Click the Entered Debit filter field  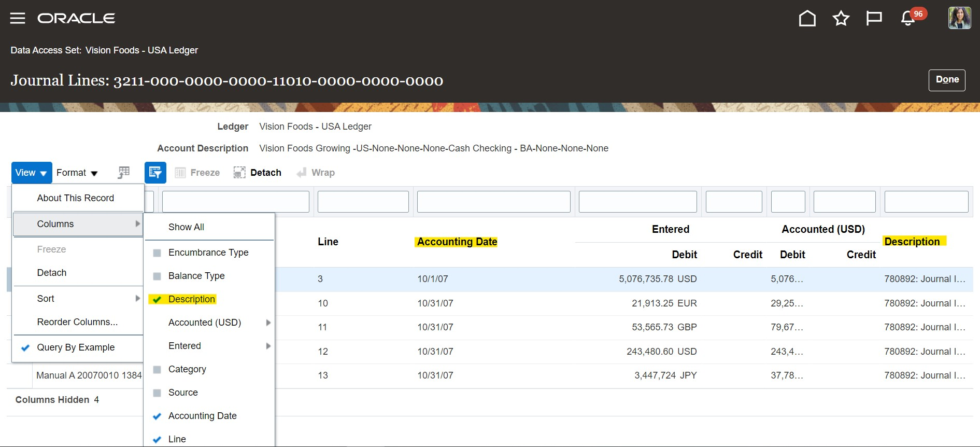(x=637, y=202)
